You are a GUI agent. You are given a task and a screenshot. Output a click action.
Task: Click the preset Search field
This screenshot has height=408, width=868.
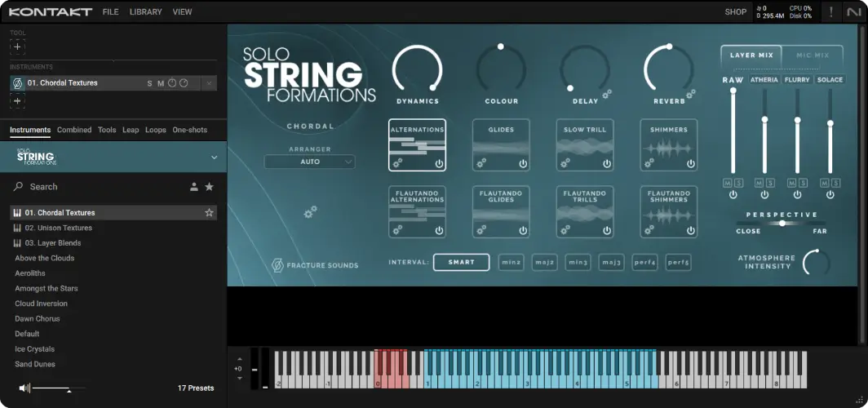100,187
